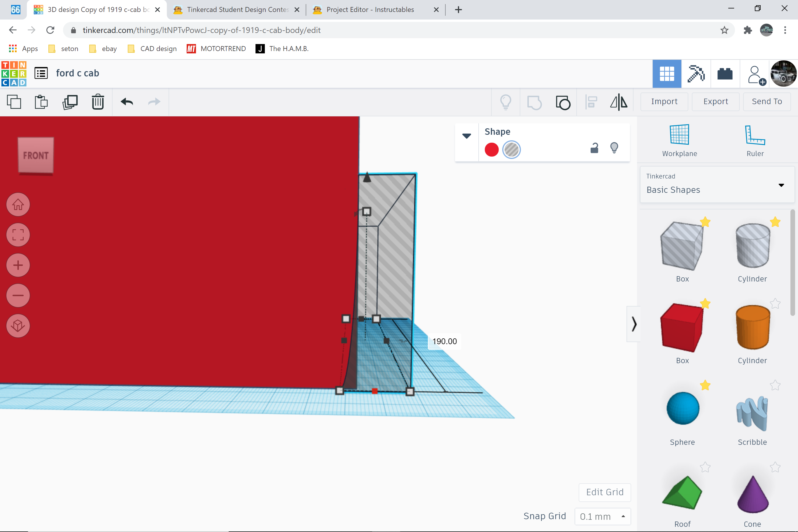Toggle the shape lock
798x532 pixels.
[594, 148]
